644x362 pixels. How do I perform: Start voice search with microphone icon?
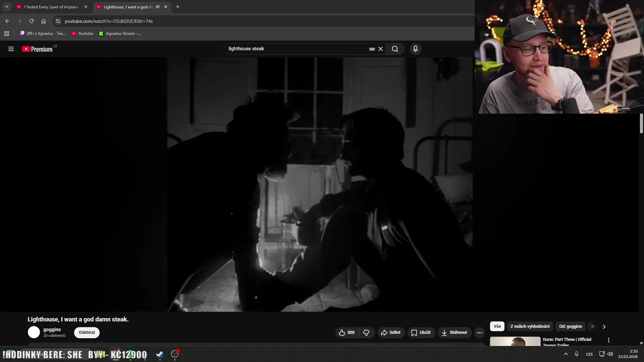pyautogui.click(x=415, y=49)
